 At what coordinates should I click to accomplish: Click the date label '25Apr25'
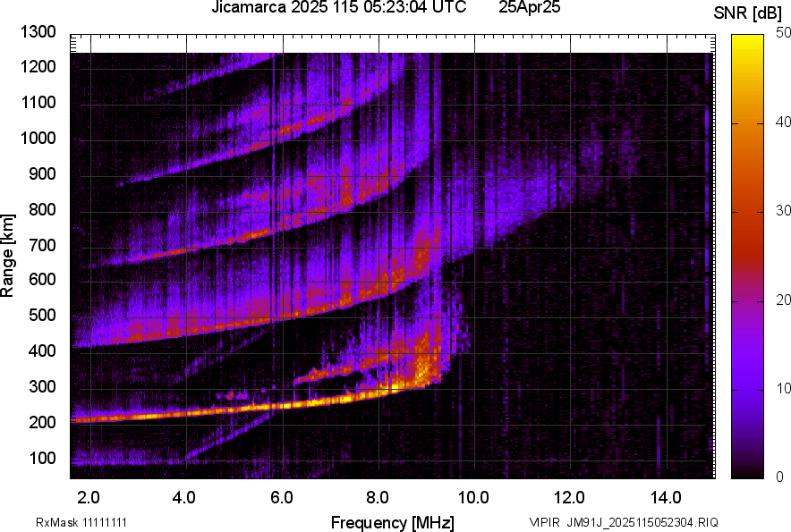[x=529, y=7]
